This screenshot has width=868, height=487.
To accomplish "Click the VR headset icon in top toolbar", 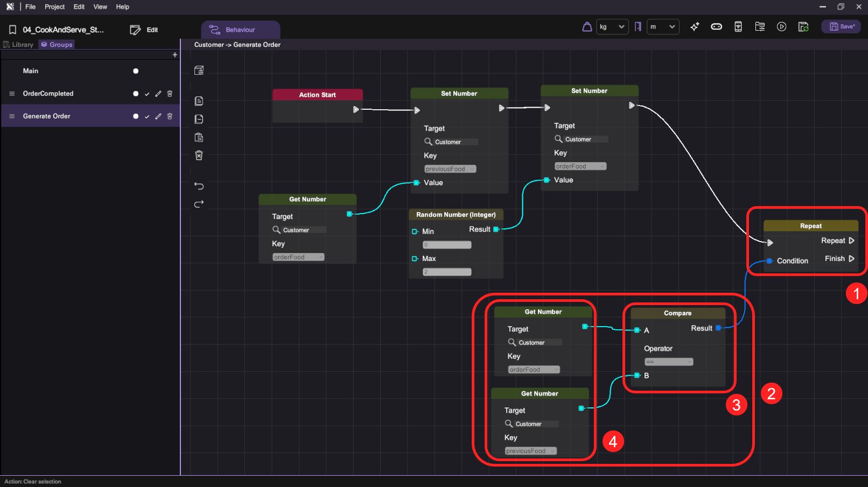I will [716, 27].
